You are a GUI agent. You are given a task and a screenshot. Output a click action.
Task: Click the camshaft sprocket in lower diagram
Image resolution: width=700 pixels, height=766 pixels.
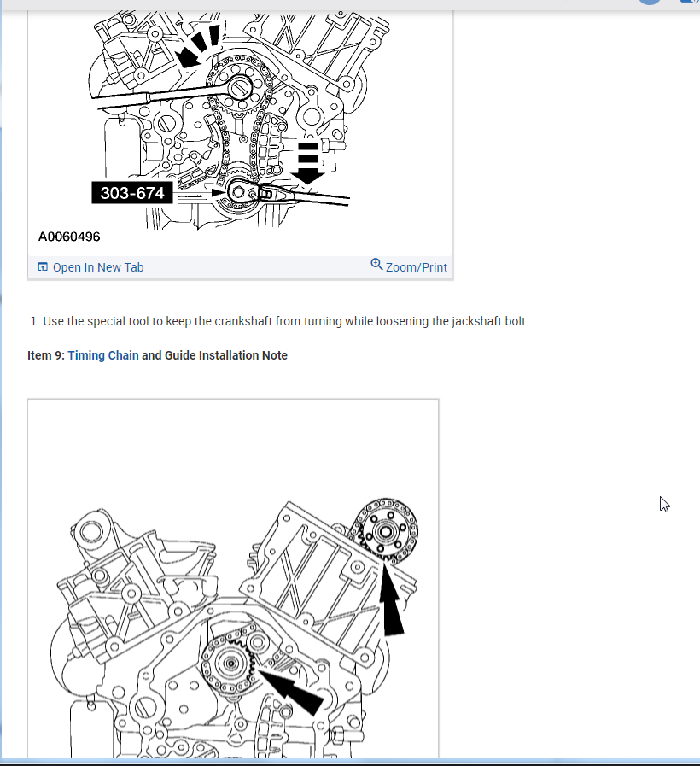tap(385, 531)
